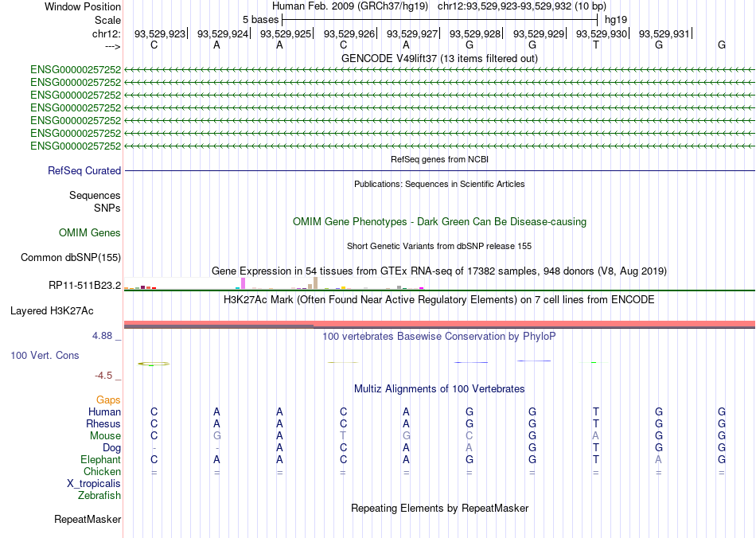Select the Human alignment row label
Image resolution: width=756 pixels, height=538 pixels.
click(104, 411)
